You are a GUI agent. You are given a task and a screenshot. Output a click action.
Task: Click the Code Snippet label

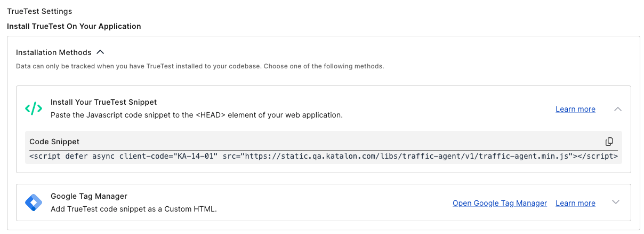pyautogui.click(x=54, y=142)
